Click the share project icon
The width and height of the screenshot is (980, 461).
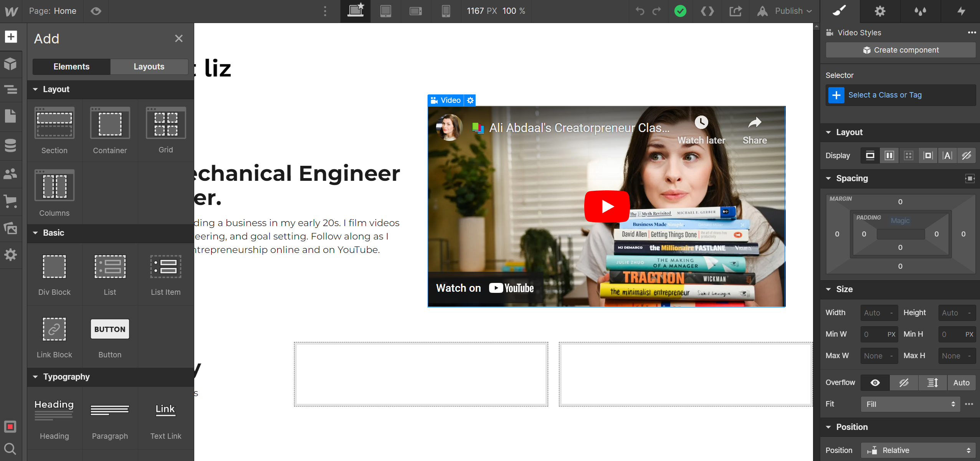point(735,11)
